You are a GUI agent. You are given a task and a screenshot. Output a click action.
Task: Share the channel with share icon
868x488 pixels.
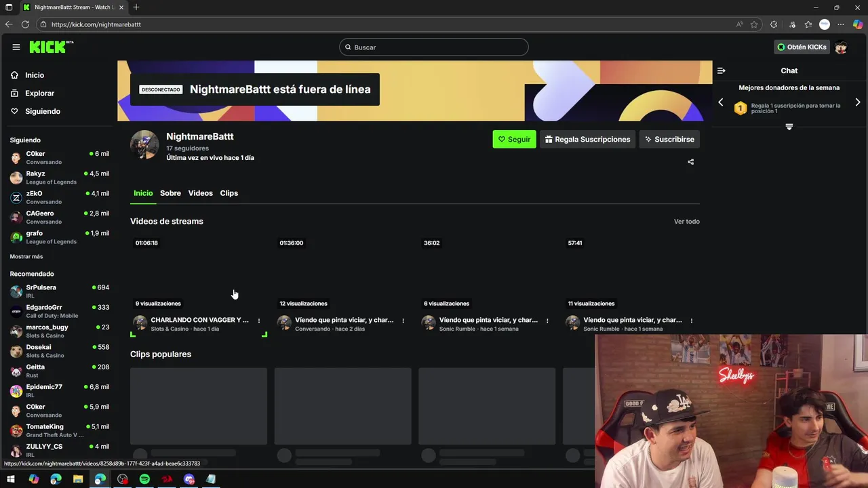(x=690, y=162)
